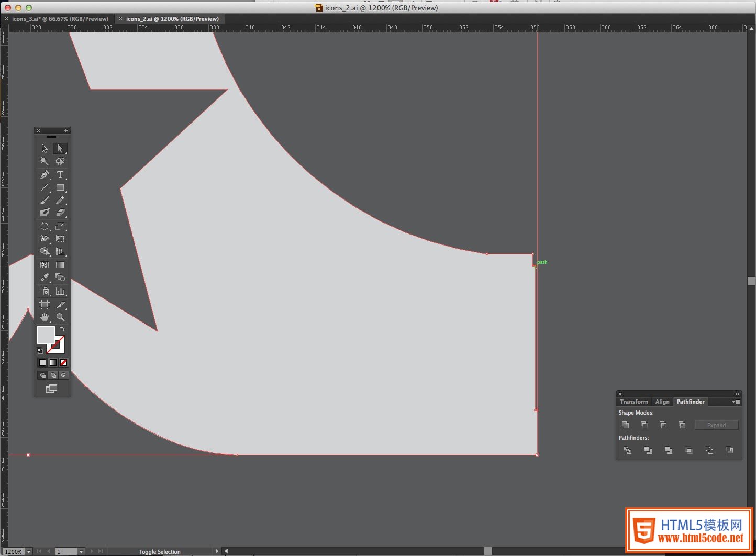
Task: Select the Blend tool
Action: click(60, 277)
